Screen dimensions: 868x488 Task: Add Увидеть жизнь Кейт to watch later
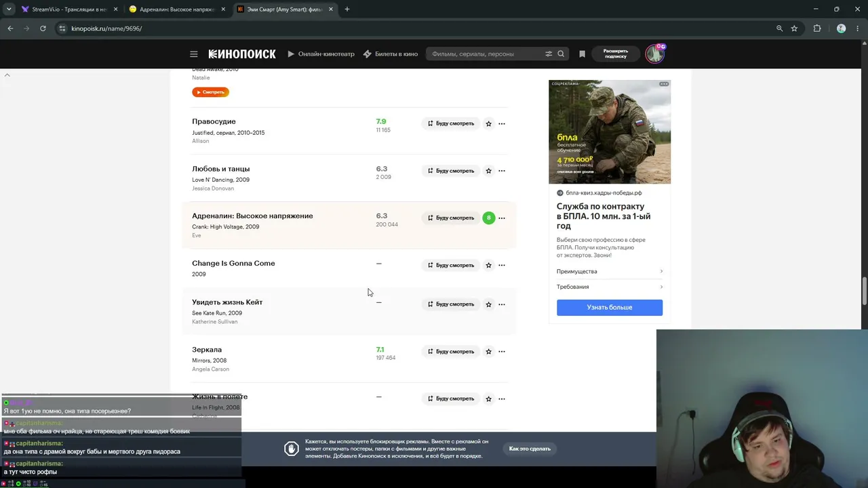click(451, 304)
